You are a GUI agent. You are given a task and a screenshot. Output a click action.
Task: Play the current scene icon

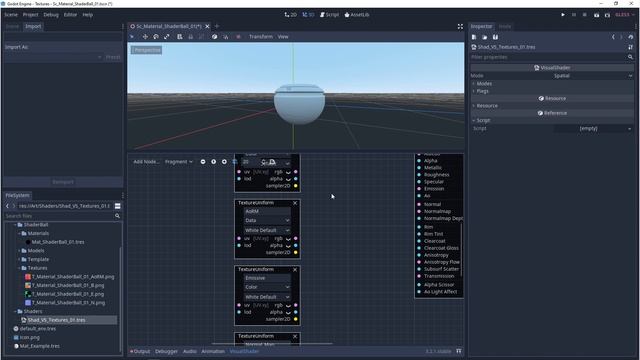[x=596, y=15]
